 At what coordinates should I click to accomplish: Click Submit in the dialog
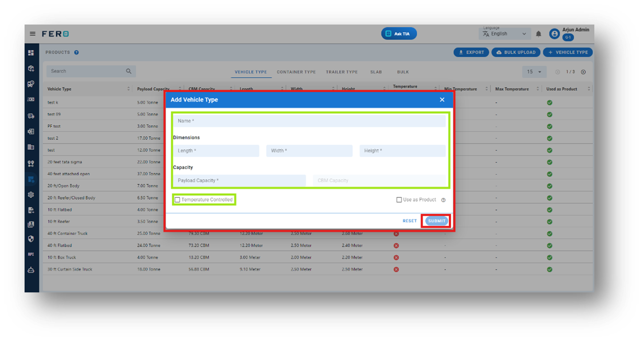click(x=436, y=221)
